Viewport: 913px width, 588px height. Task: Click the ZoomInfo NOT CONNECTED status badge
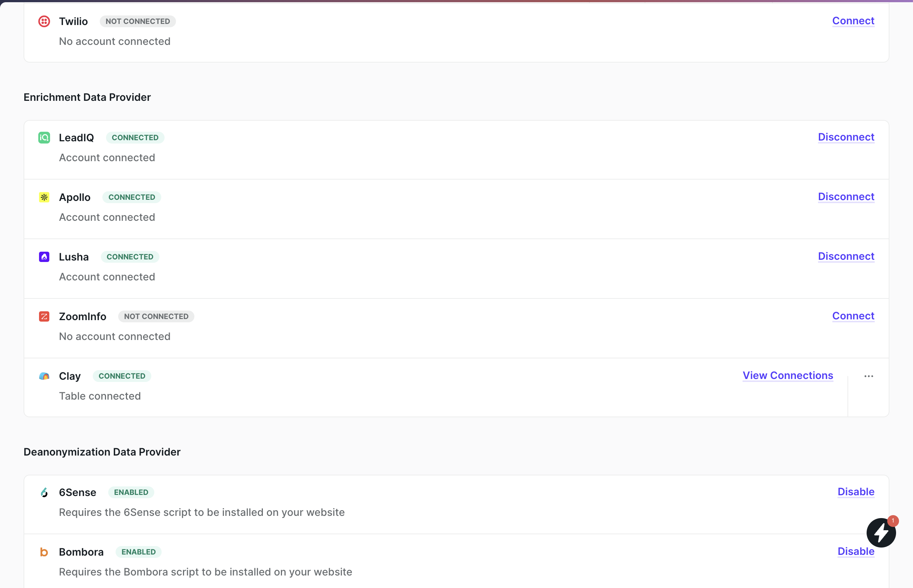tap(156, 316)
